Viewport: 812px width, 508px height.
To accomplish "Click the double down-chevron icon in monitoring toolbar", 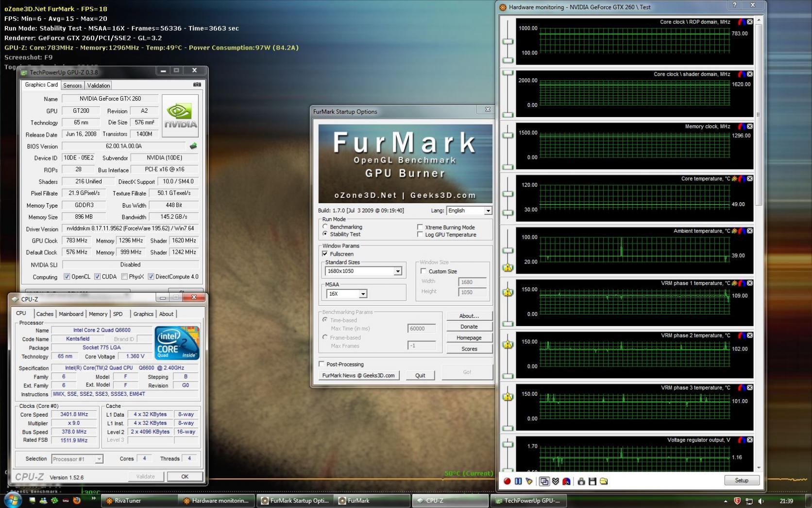I will (555, 481).
